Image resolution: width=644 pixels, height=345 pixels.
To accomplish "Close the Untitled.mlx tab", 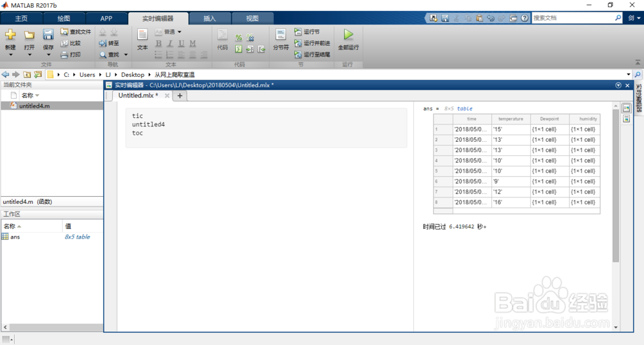I will [x=167, y=96].
